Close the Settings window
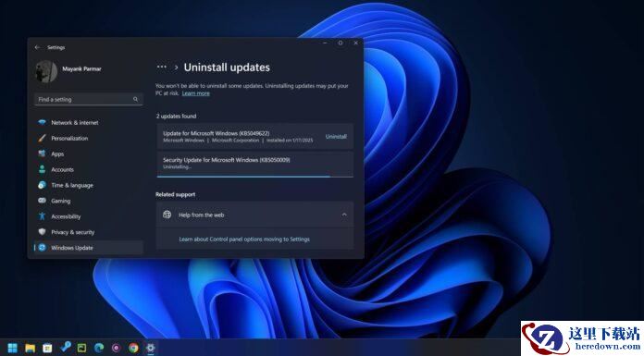 355,43
